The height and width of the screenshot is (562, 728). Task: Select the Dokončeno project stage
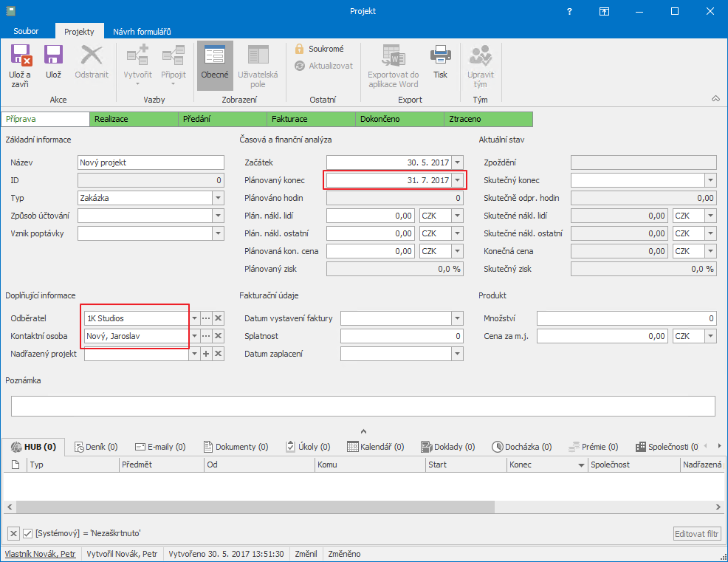[x=399, y=119]
